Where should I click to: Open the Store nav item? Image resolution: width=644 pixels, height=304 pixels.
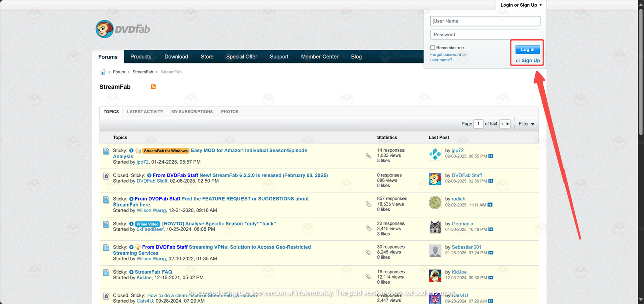(207, 57)
